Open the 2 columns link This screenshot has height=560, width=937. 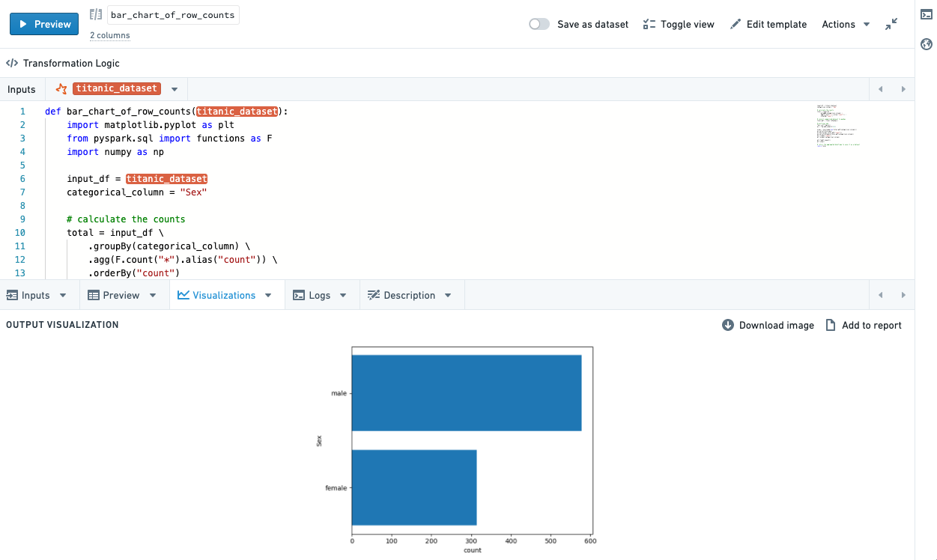pos(109,35)
